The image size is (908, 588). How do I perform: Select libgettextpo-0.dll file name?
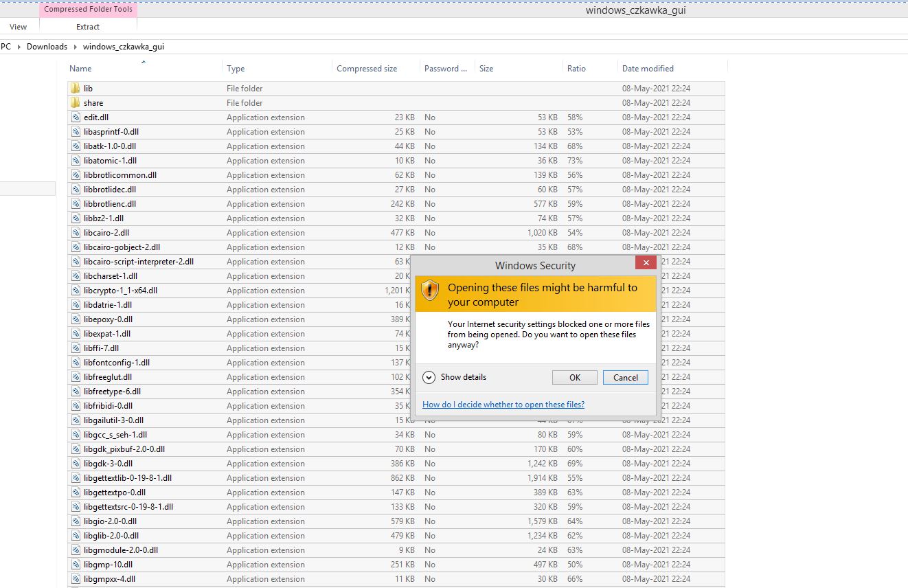(115, 493)
